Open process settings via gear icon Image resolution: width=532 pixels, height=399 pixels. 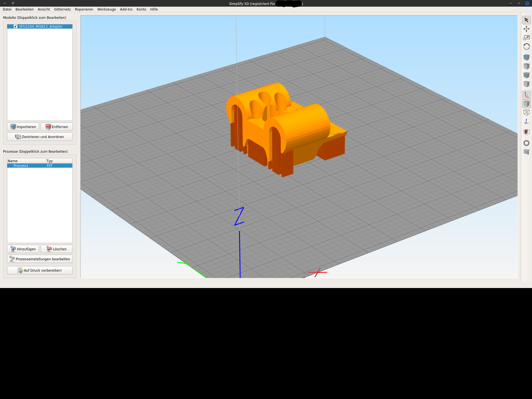coord(526,143)
